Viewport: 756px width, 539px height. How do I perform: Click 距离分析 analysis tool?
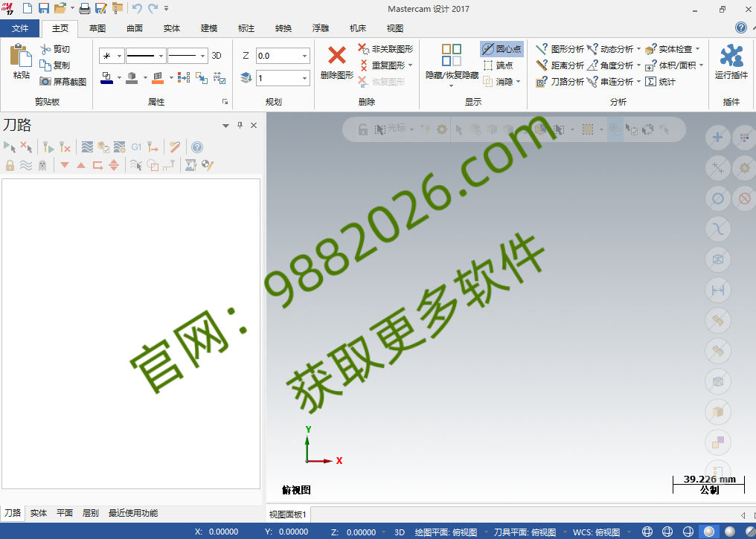(560, 65)
